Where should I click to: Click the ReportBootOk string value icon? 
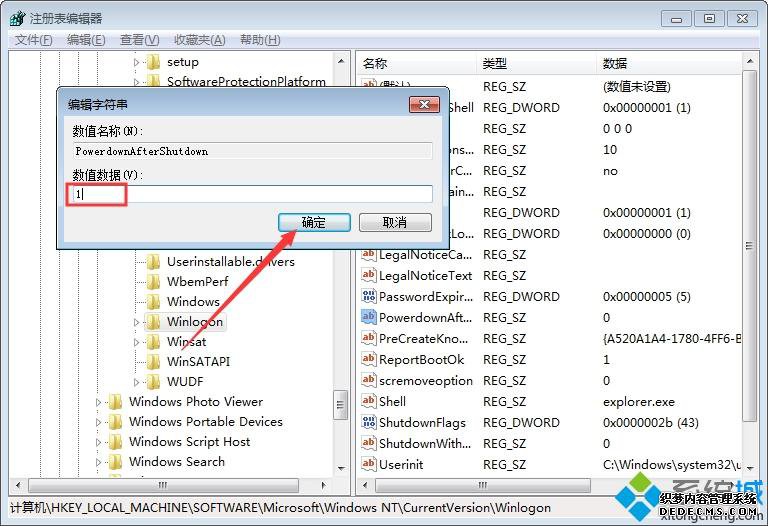click(368, 359)
